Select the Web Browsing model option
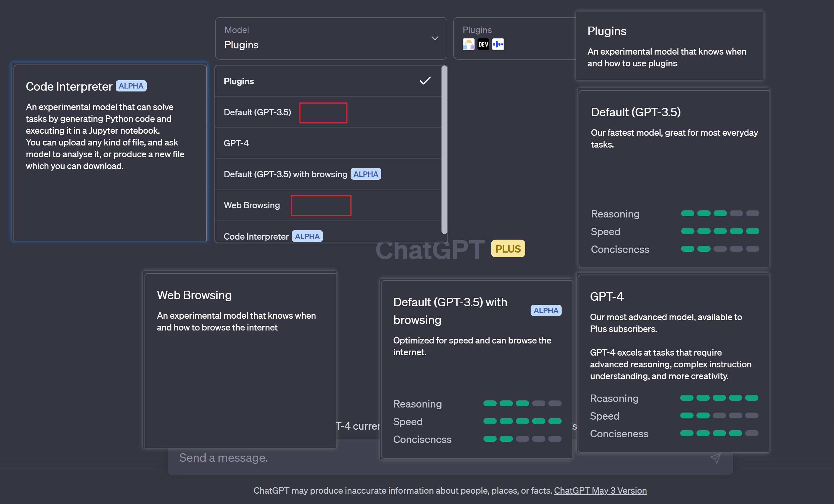Screen dimensions: 834x504 [x=251, y=205]
